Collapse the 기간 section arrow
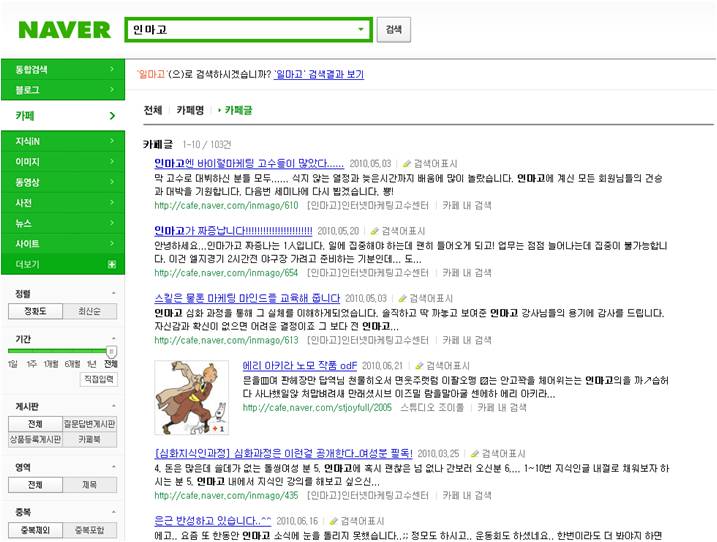This screenshot has width=717, height=542. coord(113,339)
